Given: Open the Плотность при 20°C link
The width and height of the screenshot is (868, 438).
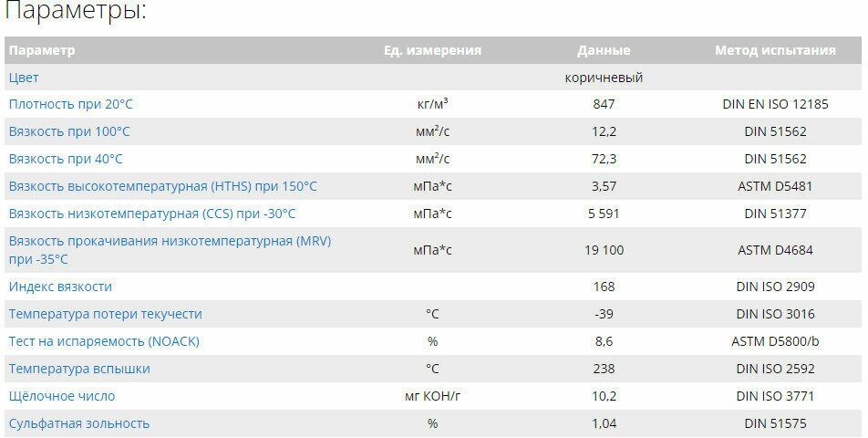Looking at the screenshot, I should click(70, 104).
